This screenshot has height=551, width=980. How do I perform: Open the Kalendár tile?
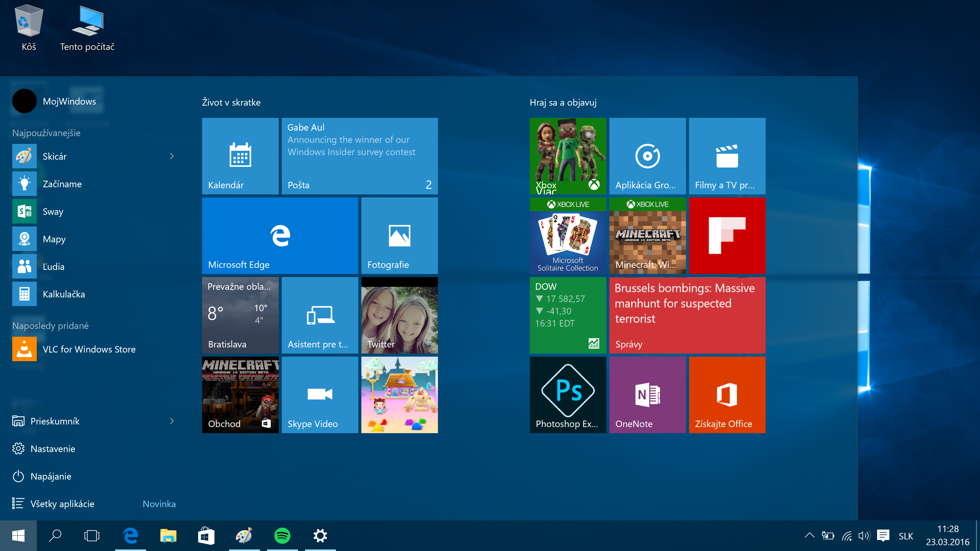[x=240, y=156]
